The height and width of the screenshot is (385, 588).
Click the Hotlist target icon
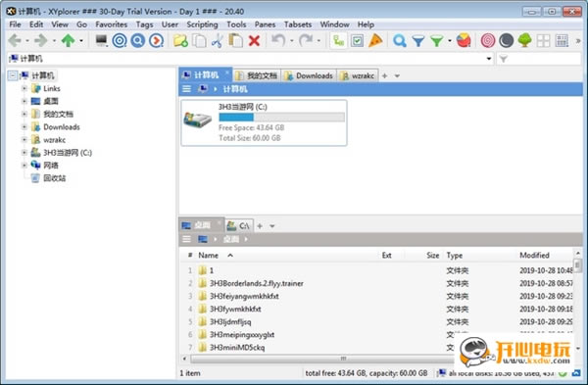(120, 40)
